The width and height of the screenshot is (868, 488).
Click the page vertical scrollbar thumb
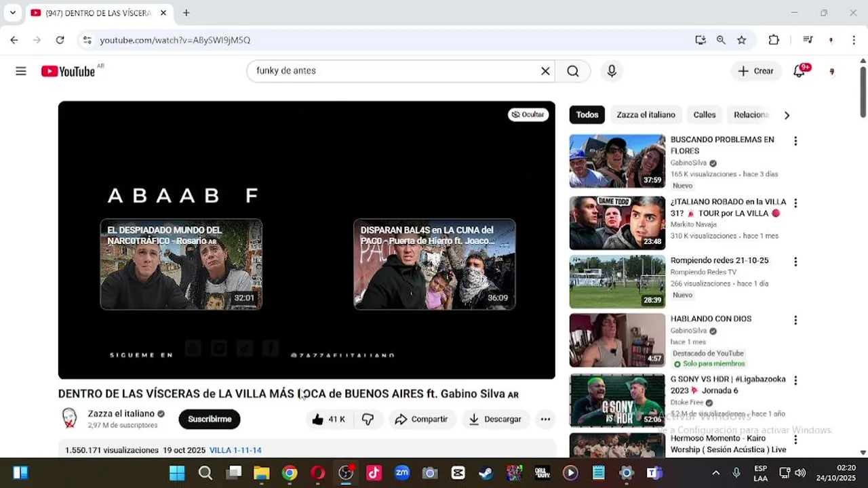pyautogui.click(x=863, y=91)
